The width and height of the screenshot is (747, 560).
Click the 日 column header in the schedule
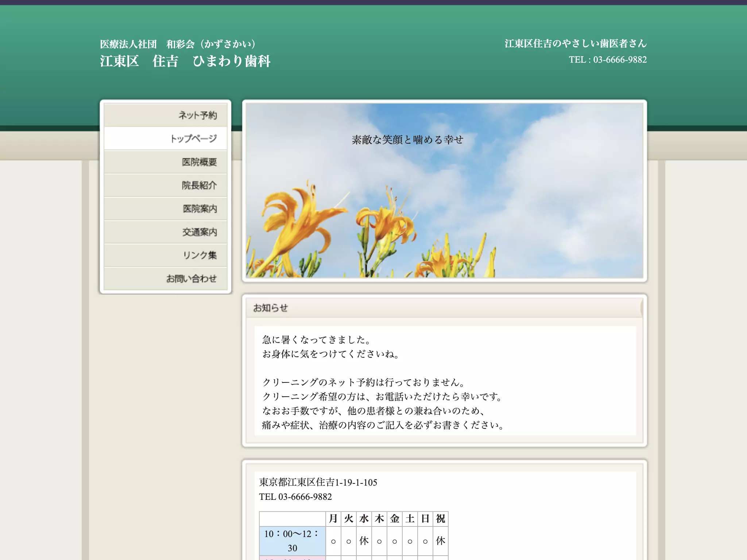point(425,519)
